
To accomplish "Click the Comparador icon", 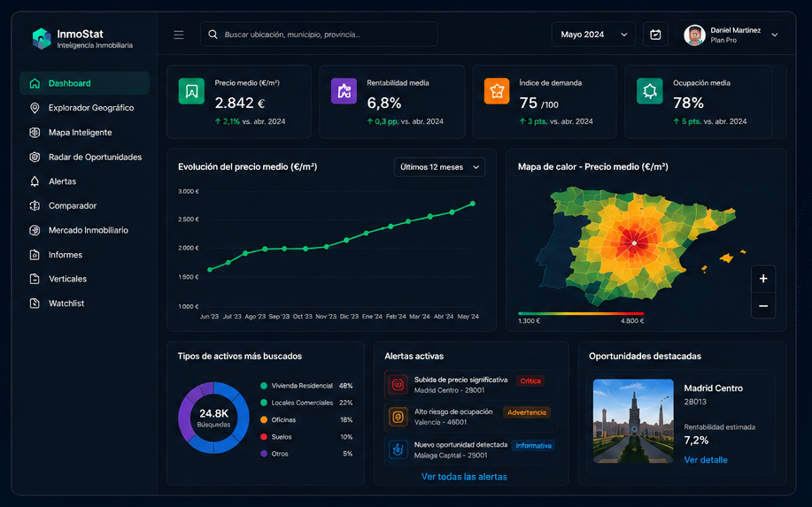I will pyautogui.click(x=35, y=205).
